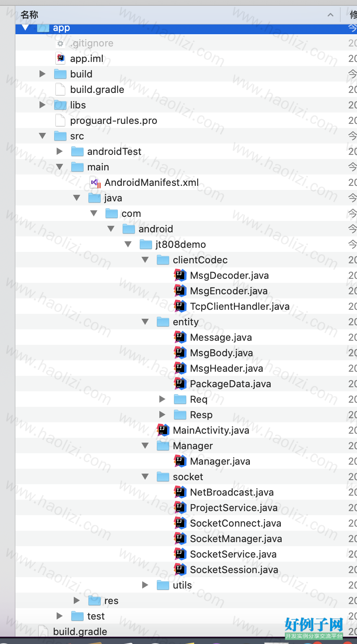Select the MsgHeader.java file name
357x644 pixels.
tap(227, 368)
